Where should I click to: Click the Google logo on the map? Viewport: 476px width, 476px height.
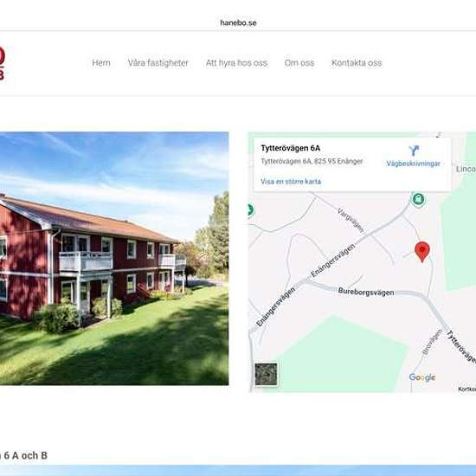(422, 377)
